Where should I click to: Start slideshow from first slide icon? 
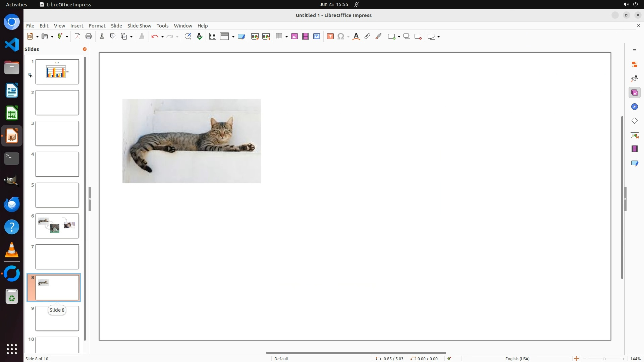coord(255,37)
